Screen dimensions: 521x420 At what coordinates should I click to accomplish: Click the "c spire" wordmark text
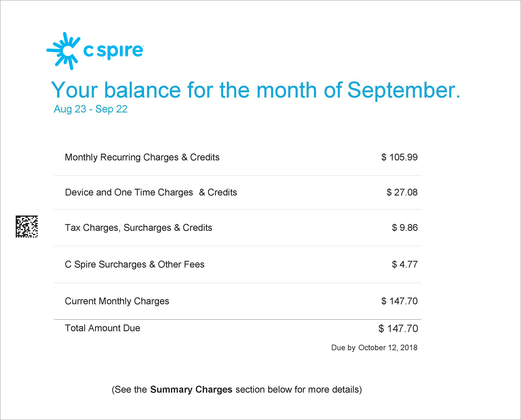(113, 51)
